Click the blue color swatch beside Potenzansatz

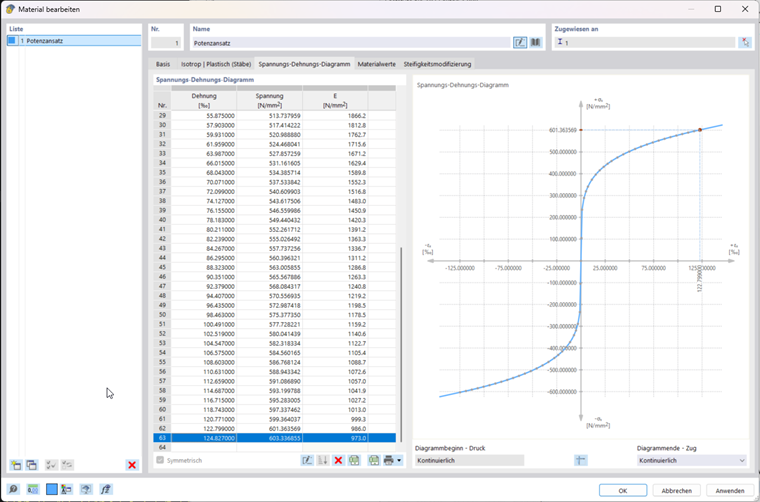[x=12, y=41]
